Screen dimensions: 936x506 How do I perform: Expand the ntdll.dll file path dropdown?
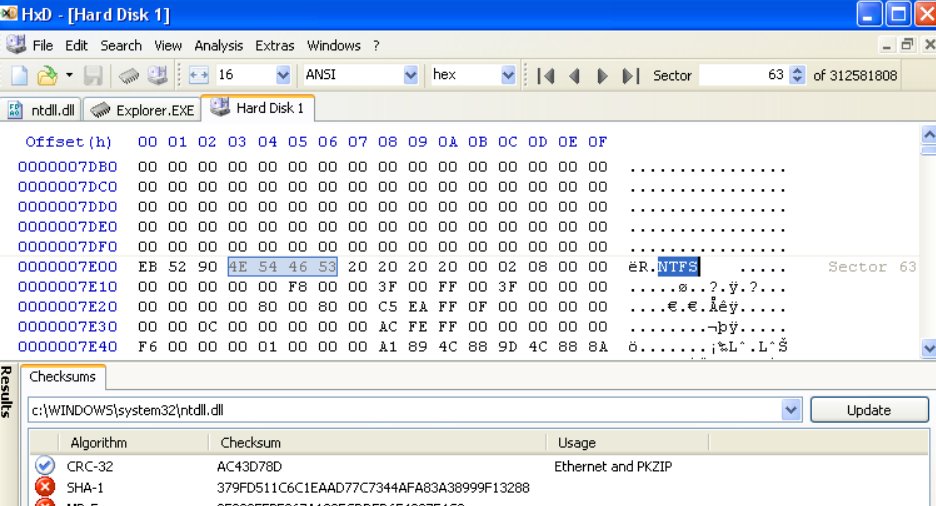pyautogui.click(x=792, y=410)
